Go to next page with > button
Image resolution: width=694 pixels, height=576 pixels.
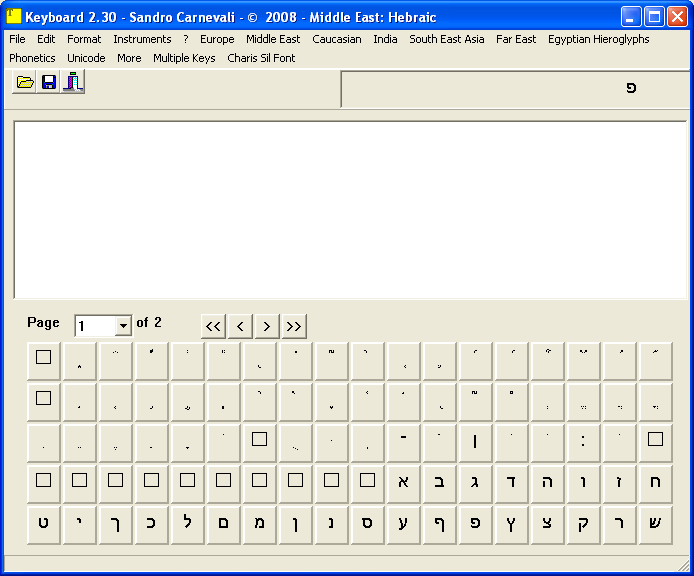[x=267, y=326]
